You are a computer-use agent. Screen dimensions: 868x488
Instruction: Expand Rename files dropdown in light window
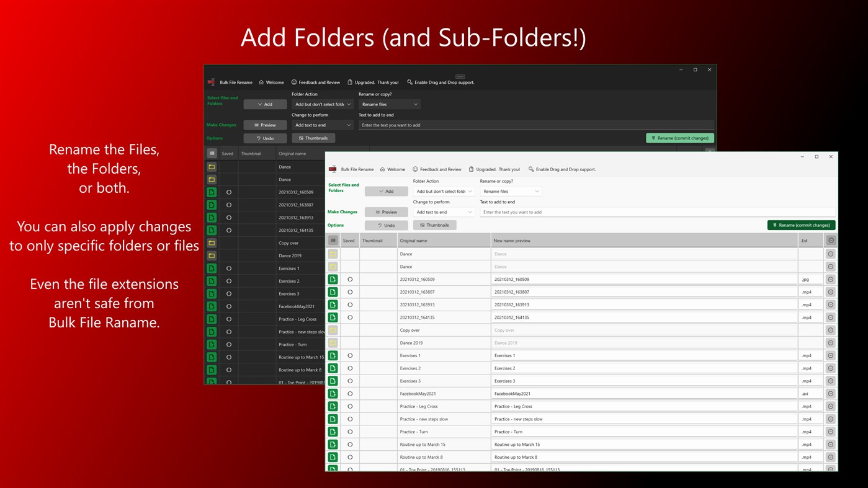[511, 192]
